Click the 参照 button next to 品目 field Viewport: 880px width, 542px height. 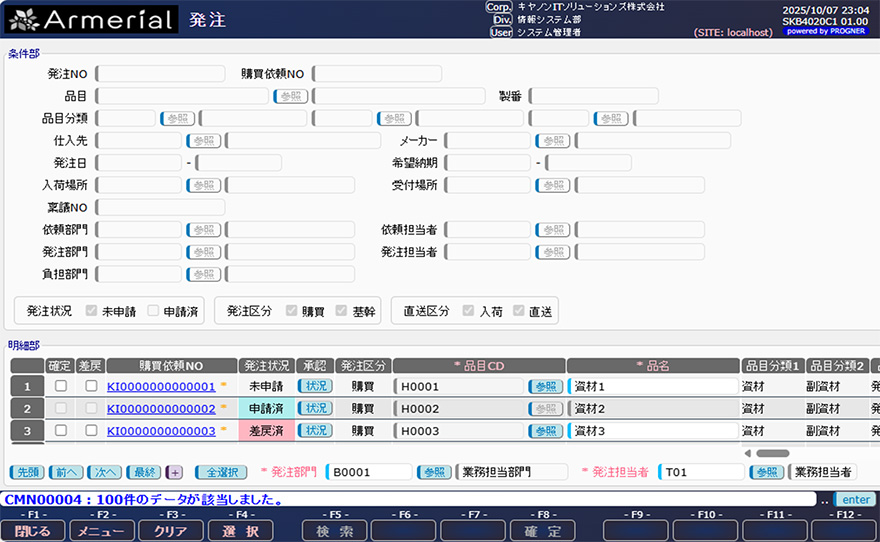coord(291,96)
